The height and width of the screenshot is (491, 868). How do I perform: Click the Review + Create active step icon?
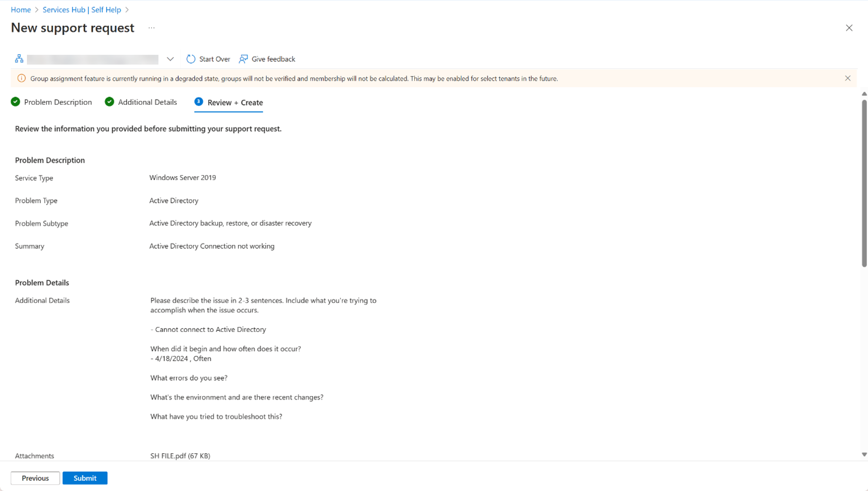pyautogui.click(x=198, y=102)
